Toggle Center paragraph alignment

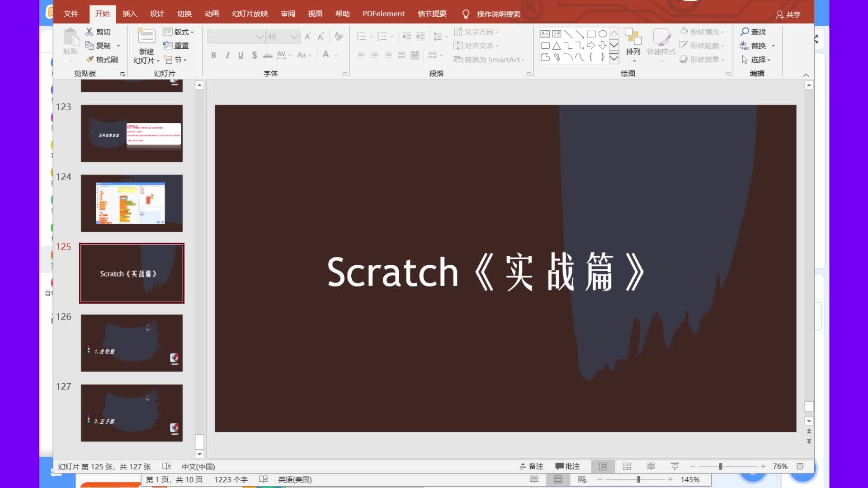pos(375,55)
